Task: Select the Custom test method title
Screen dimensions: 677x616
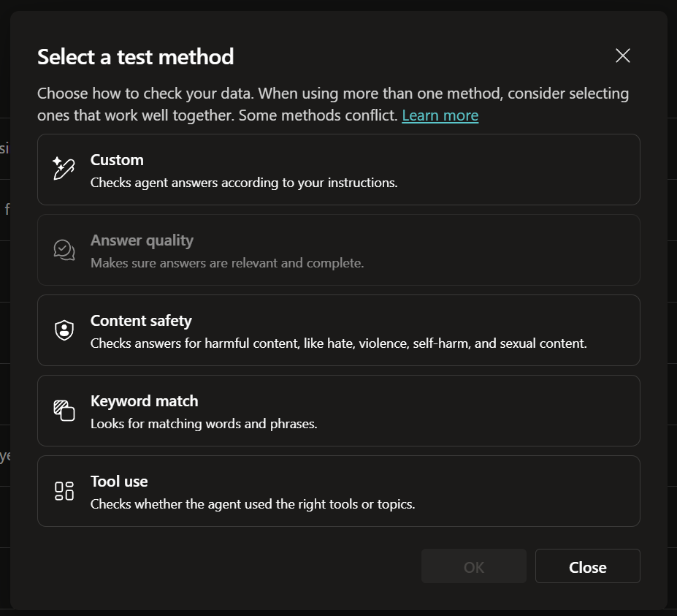Action: pyautogui.click(x=117, y=160)
